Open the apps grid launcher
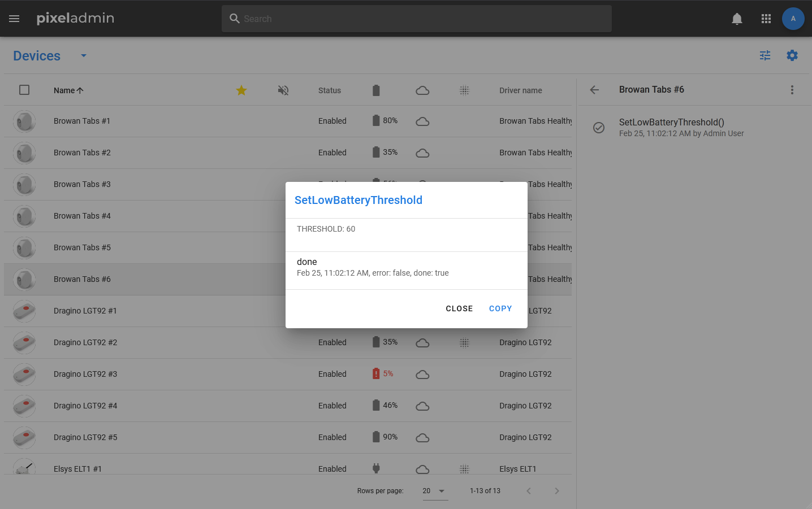The width and height of the screenshot is (812, 509). tap(766, 19)
